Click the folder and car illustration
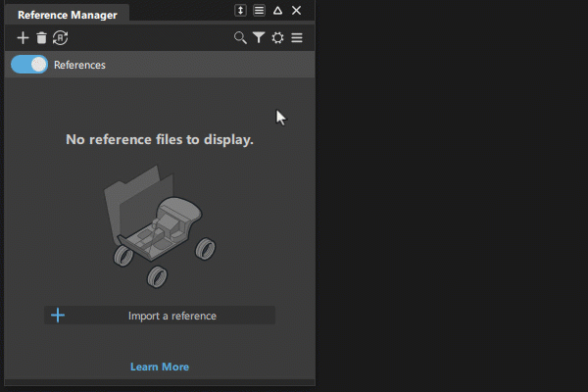This screenshot has height=392, width=588. click(160, 226)
